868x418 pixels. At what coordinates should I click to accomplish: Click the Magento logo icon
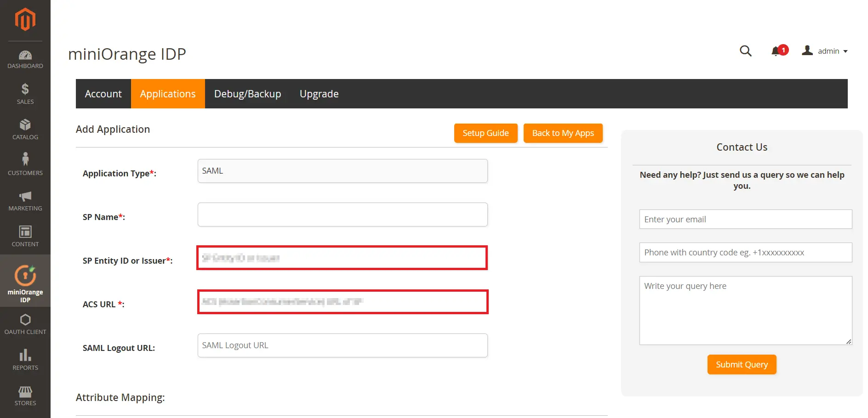tap(25, 19)
